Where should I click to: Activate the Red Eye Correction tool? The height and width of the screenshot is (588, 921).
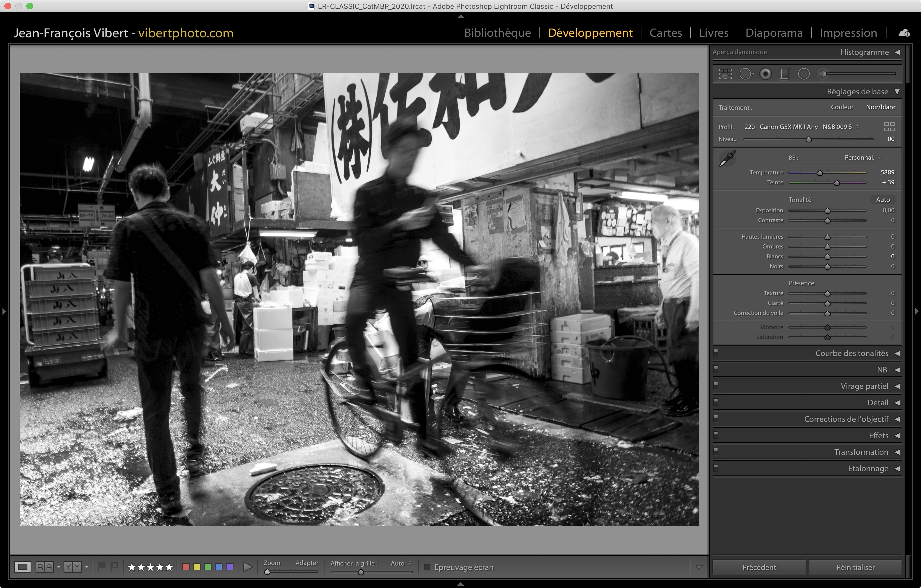(x=765, y=74)
